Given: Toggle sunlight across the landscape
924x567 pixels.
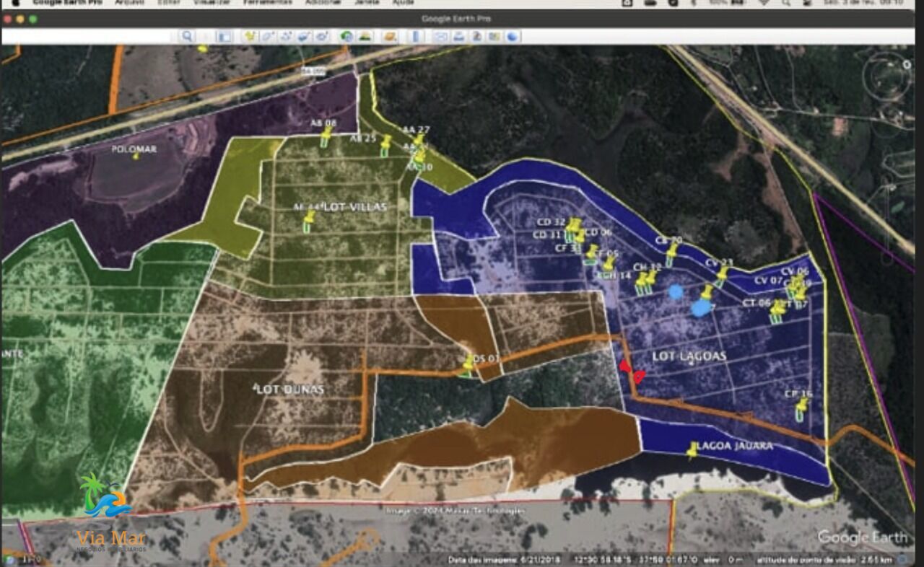Looking at the screenshot, I should click(x=365, y=36).
